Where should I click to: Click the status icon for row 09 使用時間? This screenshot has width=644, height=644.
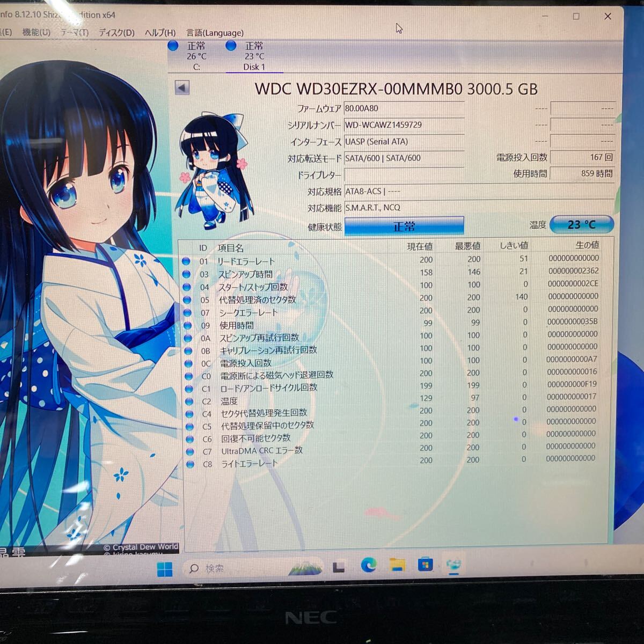tap(188, 326)
